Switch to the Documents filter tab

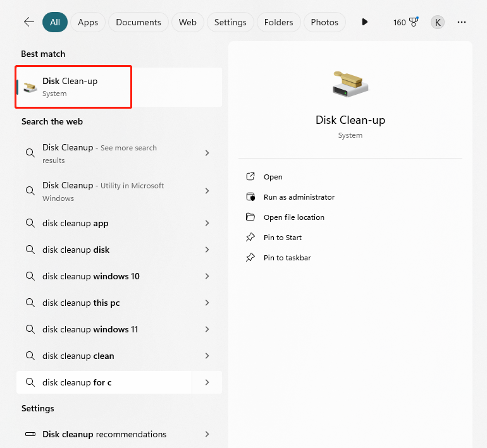pyautogui.click(x=139, y=22)
